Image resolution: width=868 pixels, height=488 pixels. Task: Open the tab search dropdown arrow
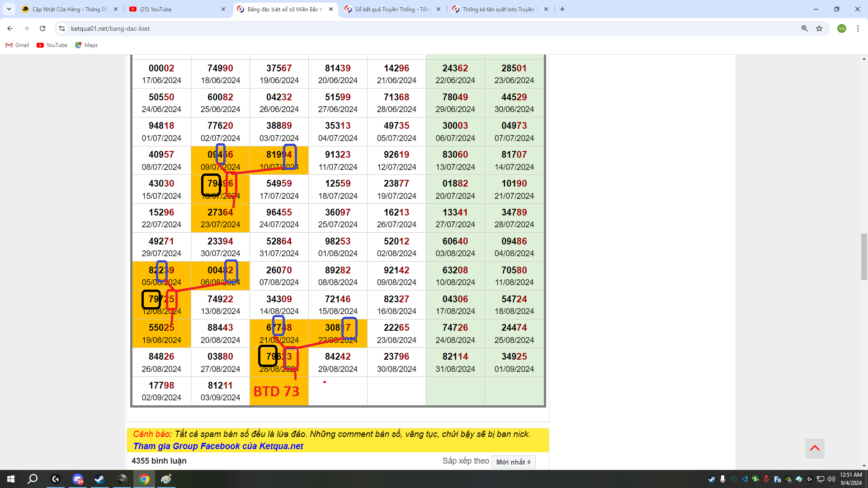[x=9, y=9]
